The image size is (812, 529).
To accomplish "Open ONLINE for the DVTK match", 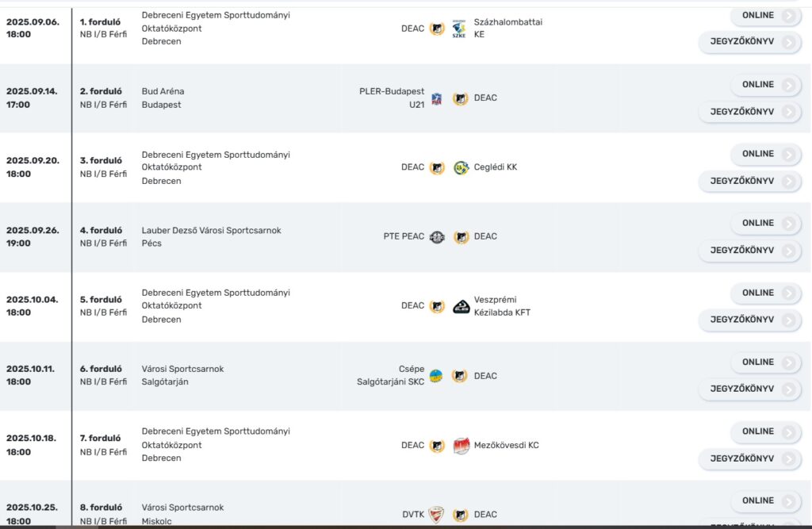I will tap(765, 501).
